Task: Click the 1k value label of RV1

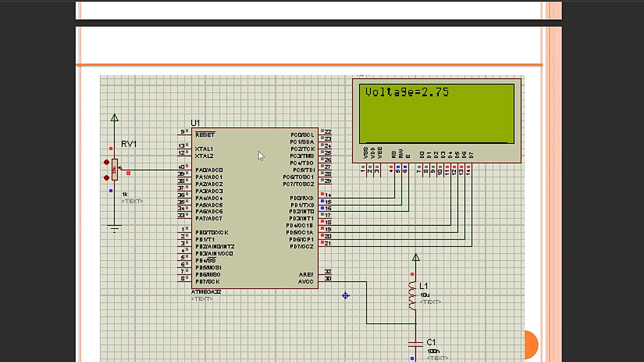Action: [x=125, y=194]
